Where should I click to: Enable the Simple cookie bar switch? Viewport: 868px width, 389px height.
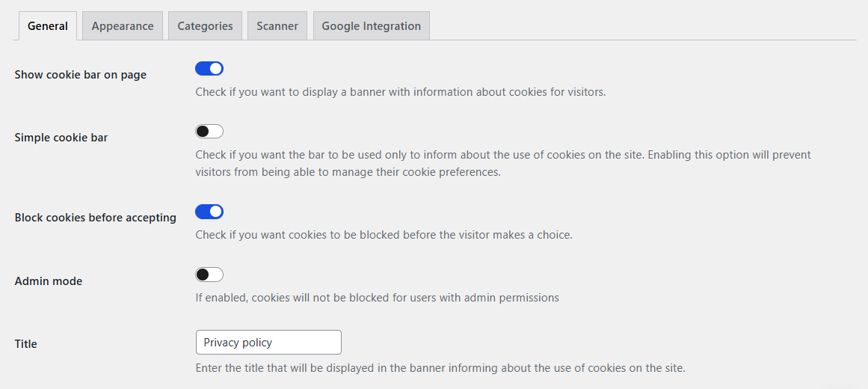click(209, 132)
